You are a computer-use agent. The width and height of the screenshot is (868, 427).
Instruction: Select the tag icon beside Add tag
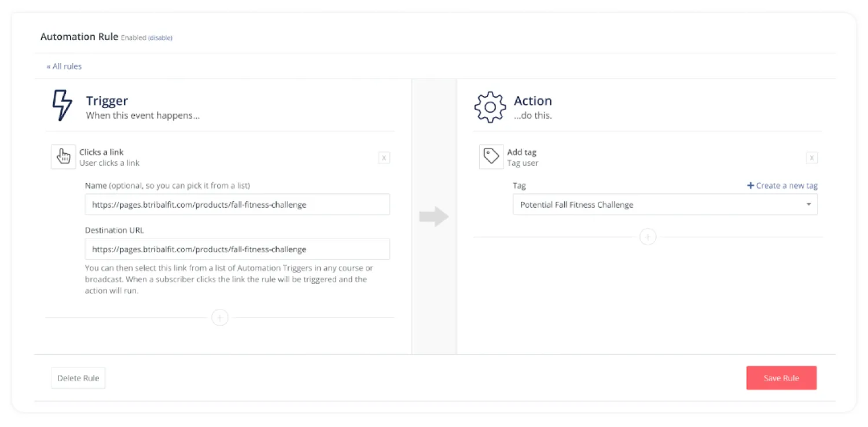pos(491,157)
